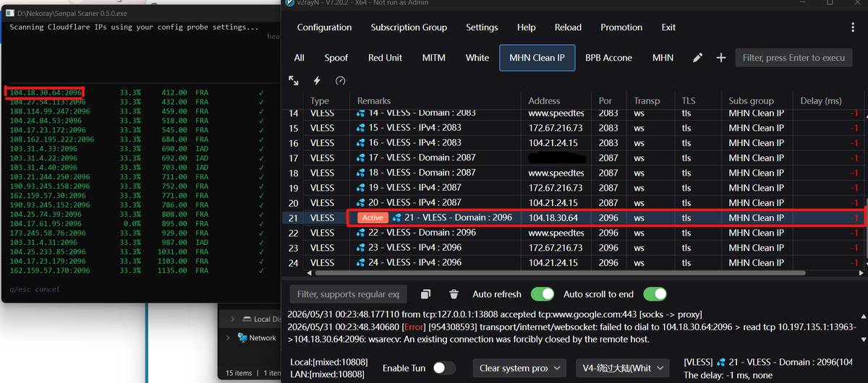Click the lightning bolt test icon

tap(317, 81)
